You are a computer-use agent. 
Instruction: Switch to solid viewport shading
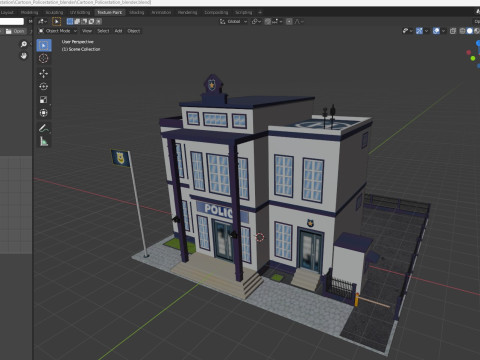coord(470,31)
